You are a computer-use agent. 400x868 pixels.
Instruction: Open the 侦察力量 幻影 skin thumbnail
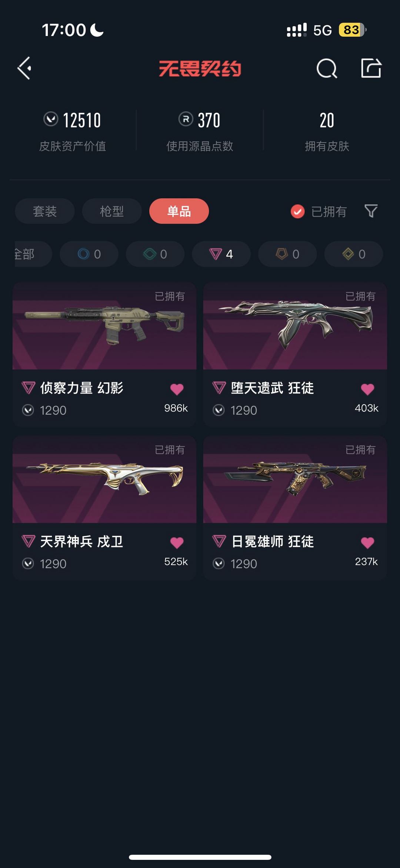point(104,326)
